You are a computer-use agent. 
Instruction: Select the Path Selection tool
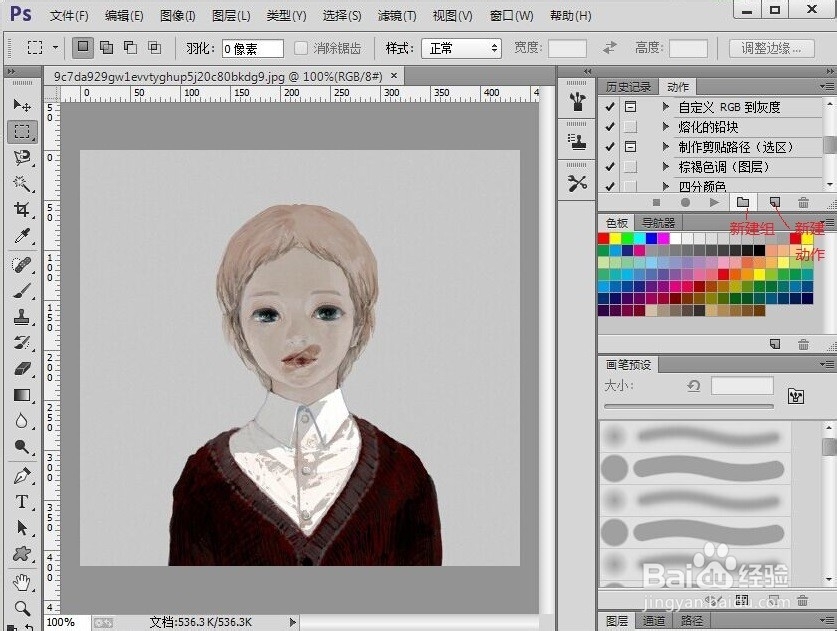(22, 528)
